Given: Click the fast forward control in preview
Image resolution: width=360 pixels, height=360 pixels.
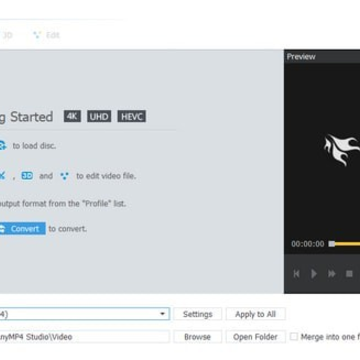Looking at the screenshot, I should pyautogui.click(x=332, y=274).
